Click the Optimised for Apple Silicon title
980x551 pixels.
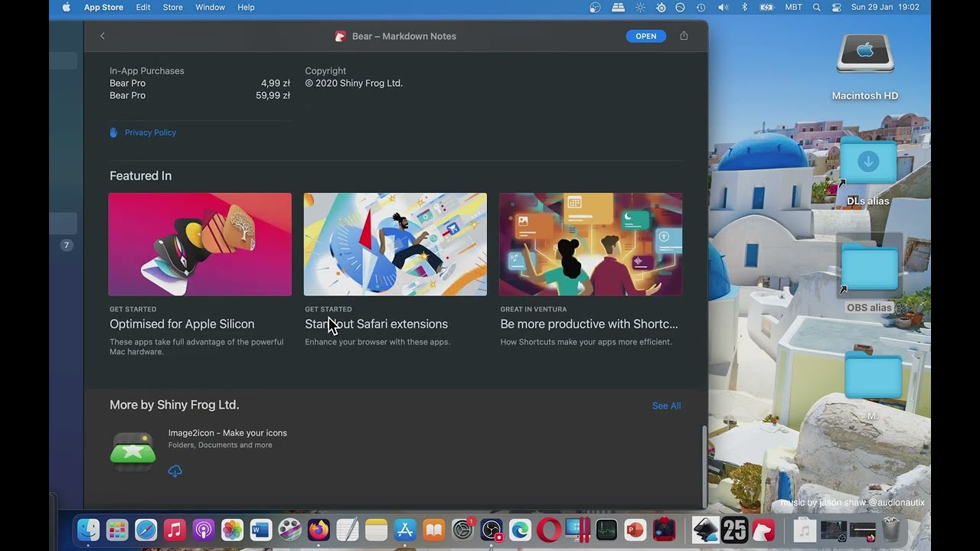pyautogui.click(x=182, y=324)
